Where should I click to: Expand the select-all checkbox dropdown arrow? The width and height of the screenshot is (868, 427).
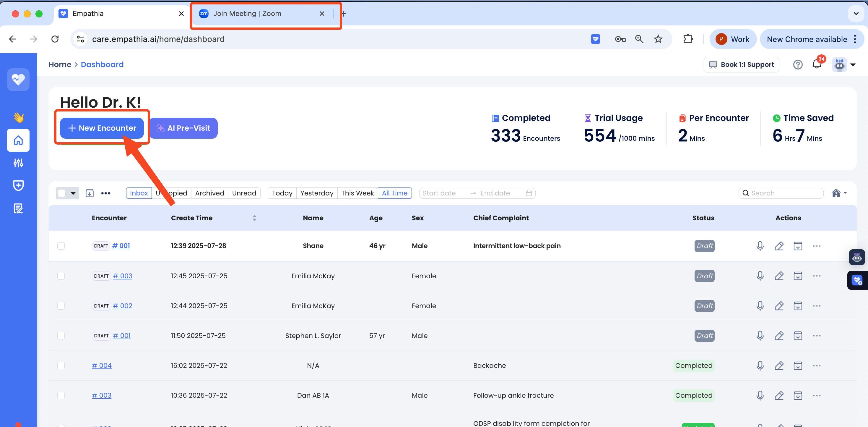73,193
